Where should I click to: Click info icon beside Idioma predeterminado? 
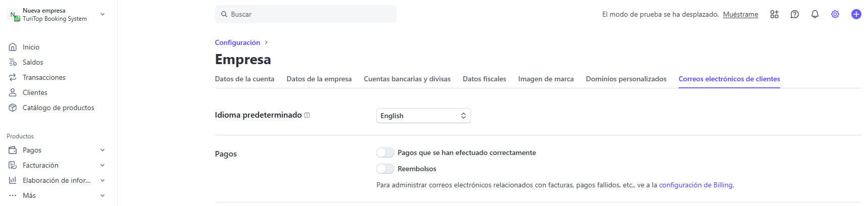click(307, 115)
